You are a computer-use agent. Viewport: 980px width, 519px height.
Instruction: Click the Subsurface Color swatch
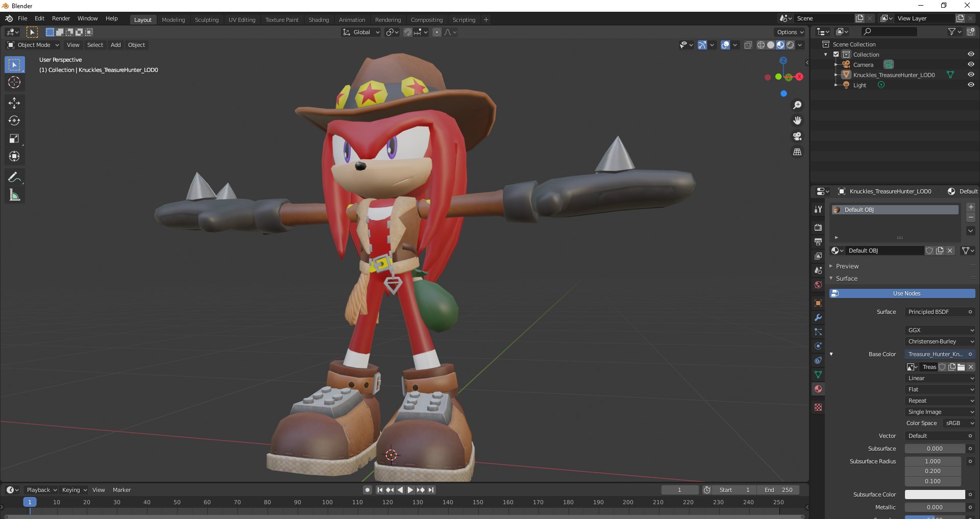[x=935, y=495]
